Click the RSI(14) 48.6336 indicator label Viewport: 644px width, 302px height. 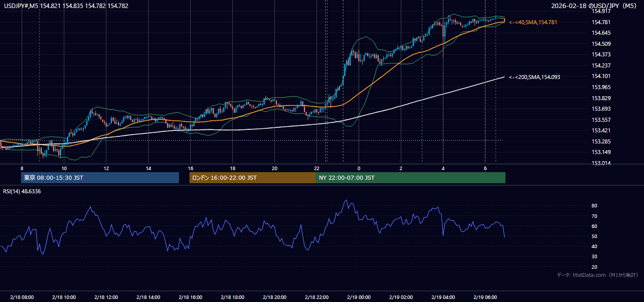pyautogui.click(x=22, y=191)
